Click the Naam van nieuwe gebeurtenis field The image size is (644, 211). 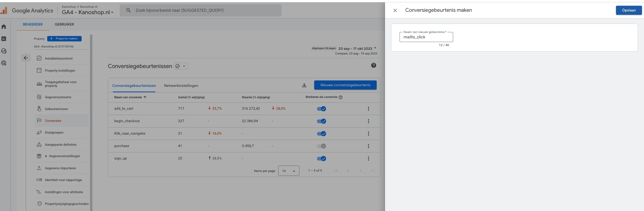pos(426,37)
